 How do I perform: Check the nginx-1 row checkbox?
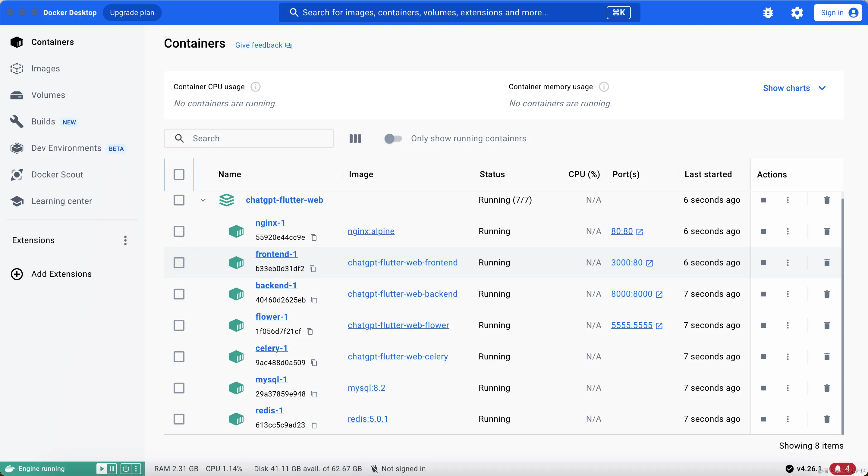coord(179,231)
